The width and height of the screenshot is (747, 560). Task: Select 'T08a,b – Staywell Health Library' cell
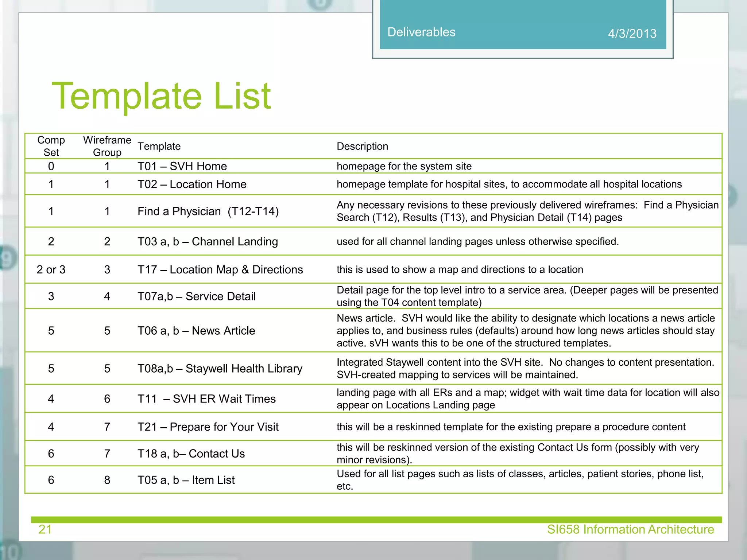[220, 369]
